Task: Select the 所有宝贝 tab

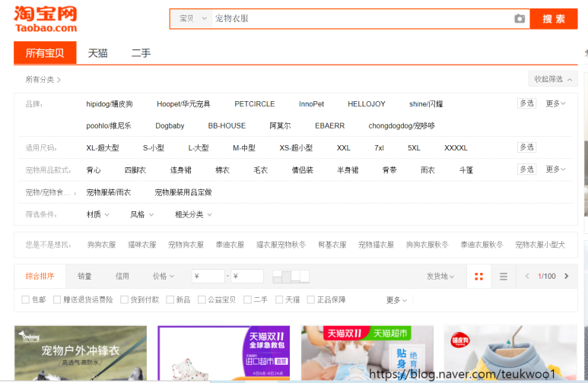Action: click(45, 53)
